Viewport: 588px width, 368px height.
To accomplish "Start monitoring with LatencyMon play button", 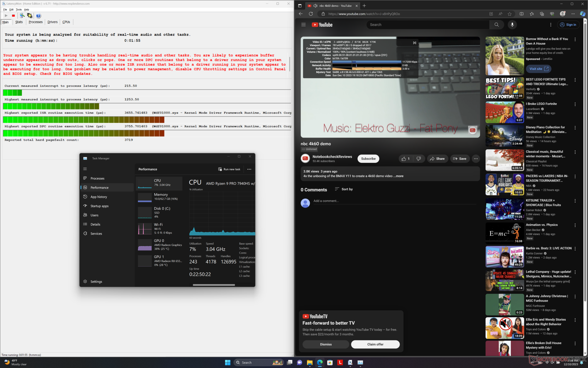I will [x=6, y=16].
